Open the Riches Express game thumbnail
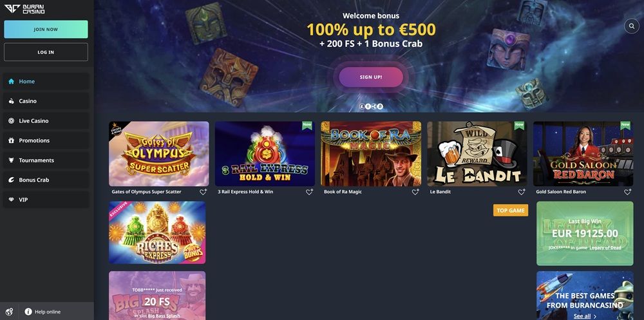The height and width of the screenshot is (320, 644). pos(157,232)
